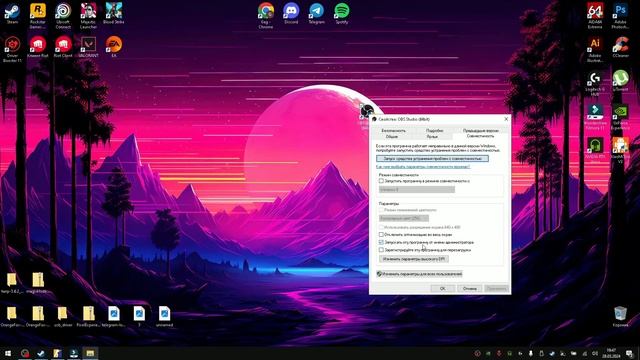Select the VALORANT desktop icon
Image resolution: width=640 pixels, height=360 pixels.
pos(88,47)
